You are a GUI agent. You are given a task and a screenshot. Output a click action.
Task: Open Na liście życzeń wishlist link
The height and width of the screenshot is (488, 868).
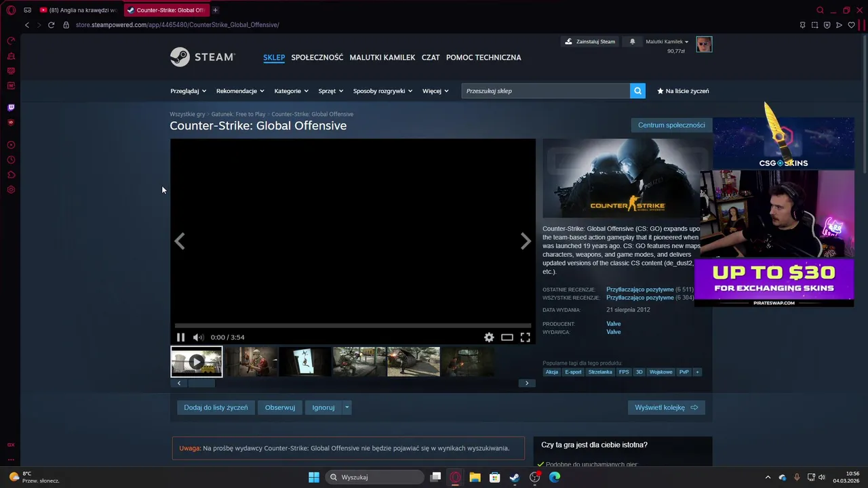[x=683, y=91]
